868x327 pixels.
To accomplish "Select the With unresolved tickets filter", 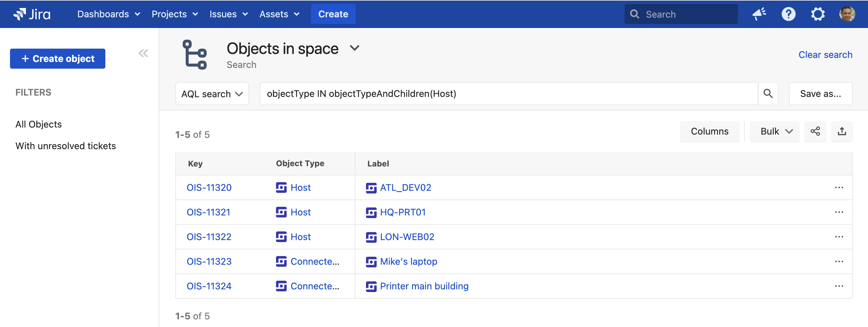I will point(66,146).
